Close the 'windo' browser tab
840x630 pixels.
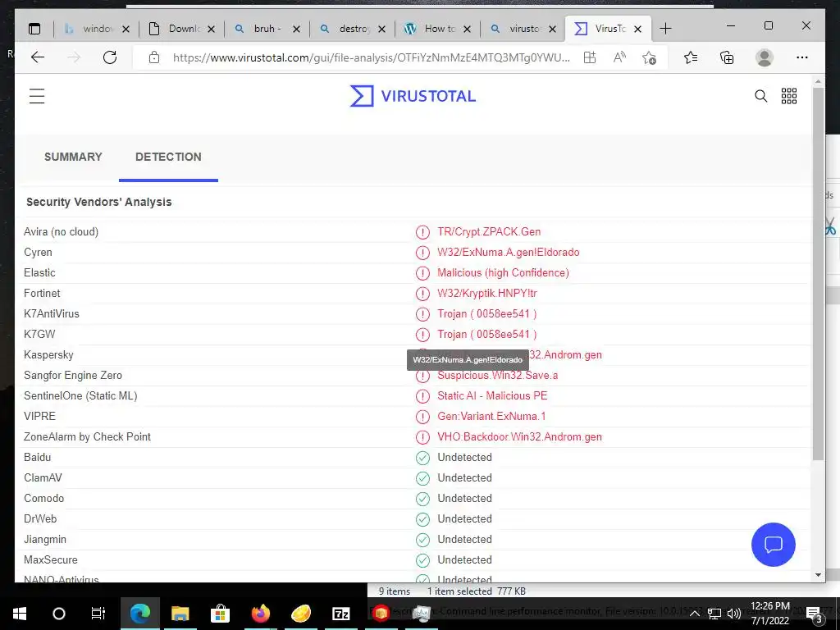tap(126, 29)
